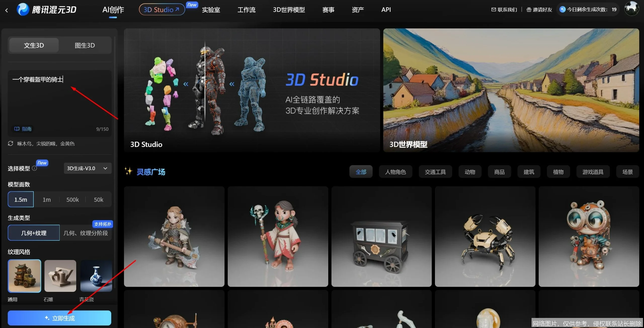Click the info icon beside 选择模型
The image size is (644, 328).
[x=34, y=168]
